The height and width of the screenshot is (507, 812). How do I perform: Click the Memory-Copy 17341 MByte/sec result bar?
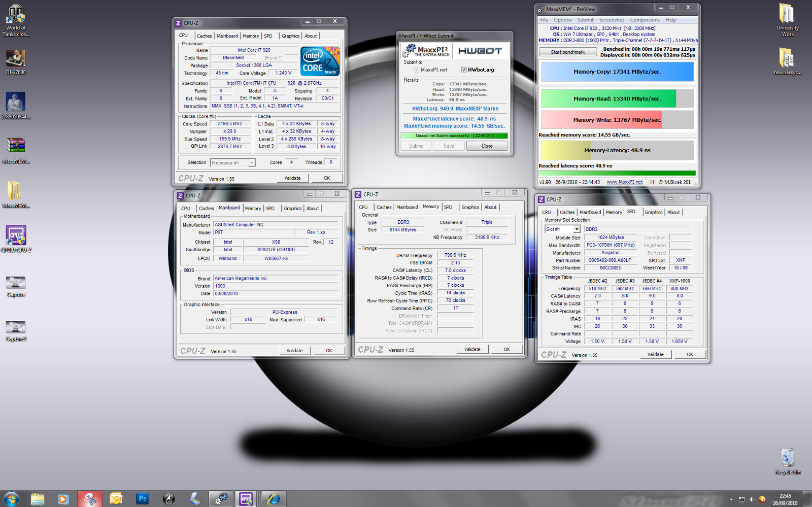point(617,72)
